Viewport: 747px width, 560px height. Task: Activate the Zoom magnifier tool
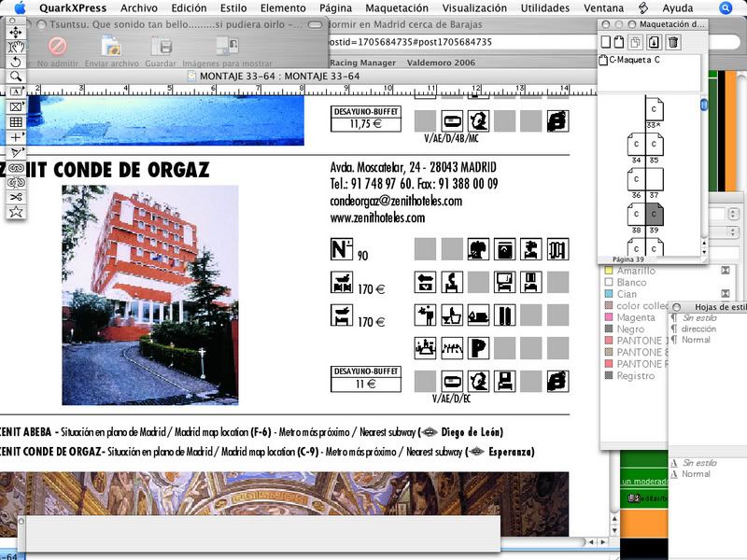point(16,77)
